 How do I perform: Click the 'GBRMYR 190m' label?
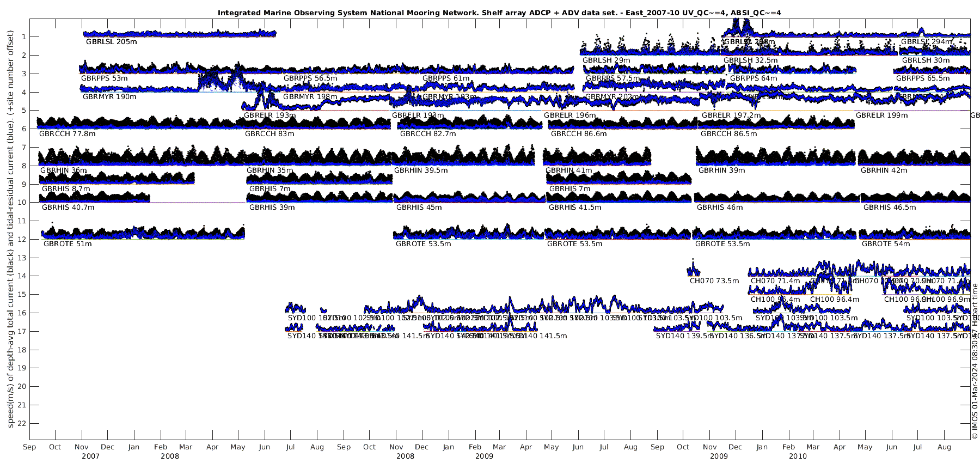[x=109, y=97]
